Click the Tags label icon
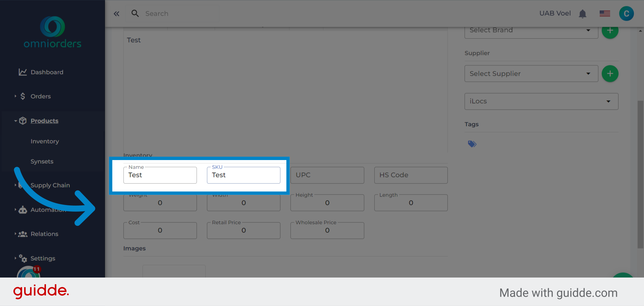The height and width of the screenshot is (306, 644). (472, 144)
